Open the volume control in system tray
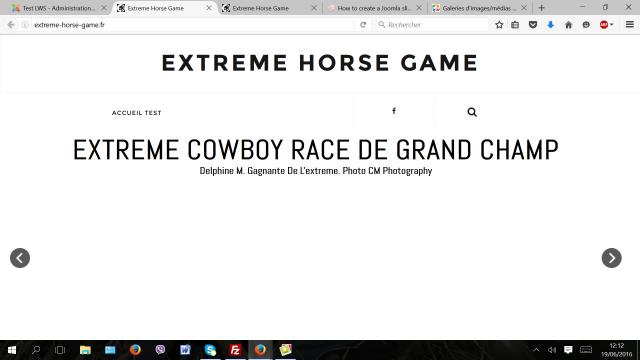Image resolution: width=640 pixels, height=360 pixels. click(552, 350)
